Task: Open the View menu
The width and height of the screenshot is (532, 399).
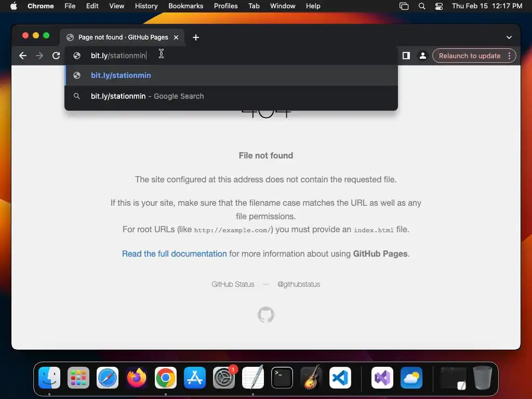Action: tap(116, 6)
